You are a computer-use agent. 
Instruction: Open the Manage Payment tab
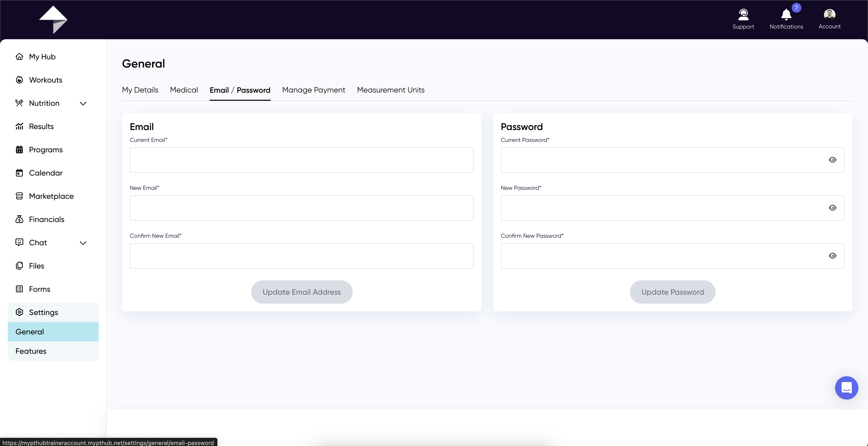coord(314,90)
